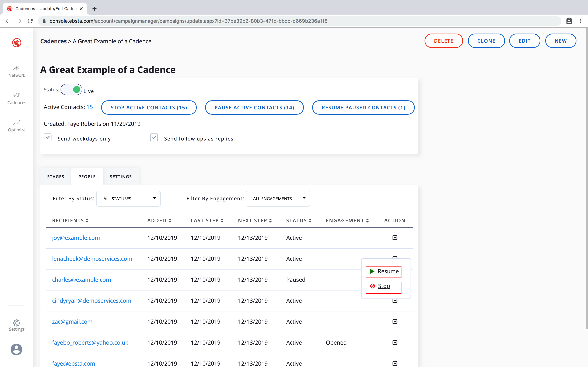This screenshot has height=367, width=588.
Task: Click Stop Active Contacts (15) button
Action: pyautogui.click(x=149, y=107)
